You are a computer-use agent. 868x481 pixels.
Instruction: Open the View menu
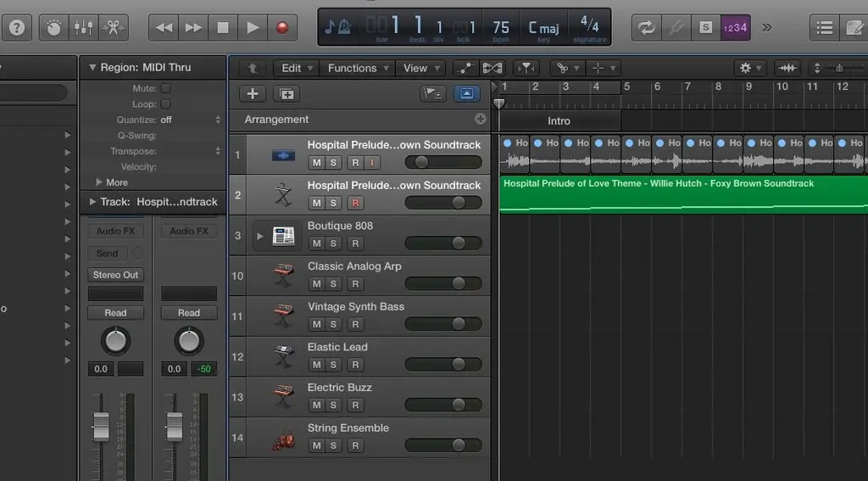pos(420,68)
